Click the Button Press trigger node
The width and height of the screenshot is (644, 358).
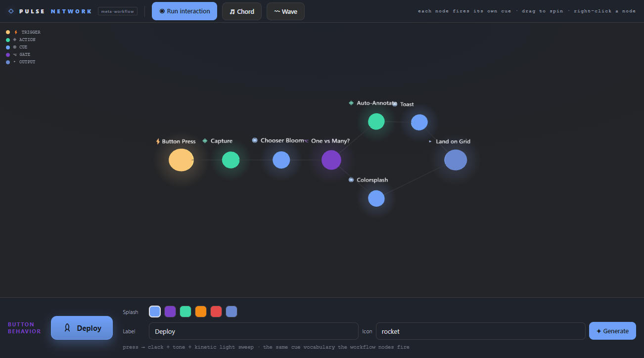[181, 160]
